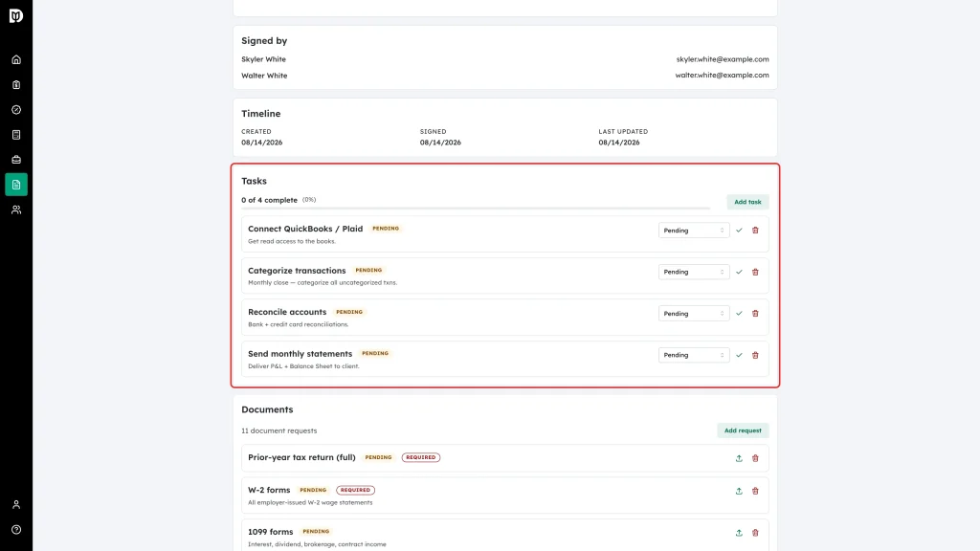Mark Reconcile accounts task complete
This screenshot has width=980, height=551.
coord(740,314)
